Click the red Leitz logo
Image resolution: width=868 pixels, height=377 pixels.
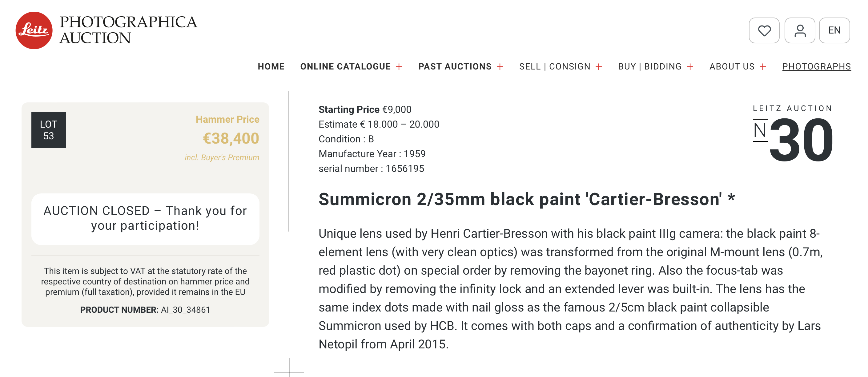(x=34, y=30)
